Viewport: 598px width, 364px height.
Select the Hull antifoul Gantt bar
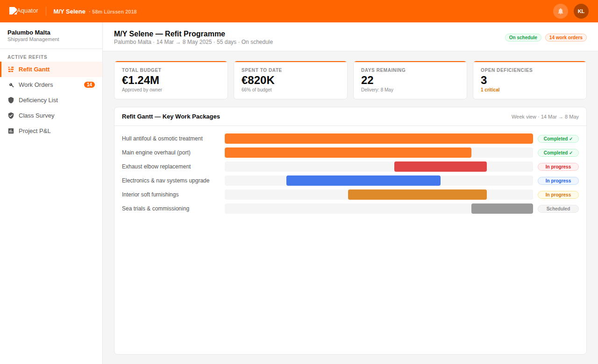(379, 139)
